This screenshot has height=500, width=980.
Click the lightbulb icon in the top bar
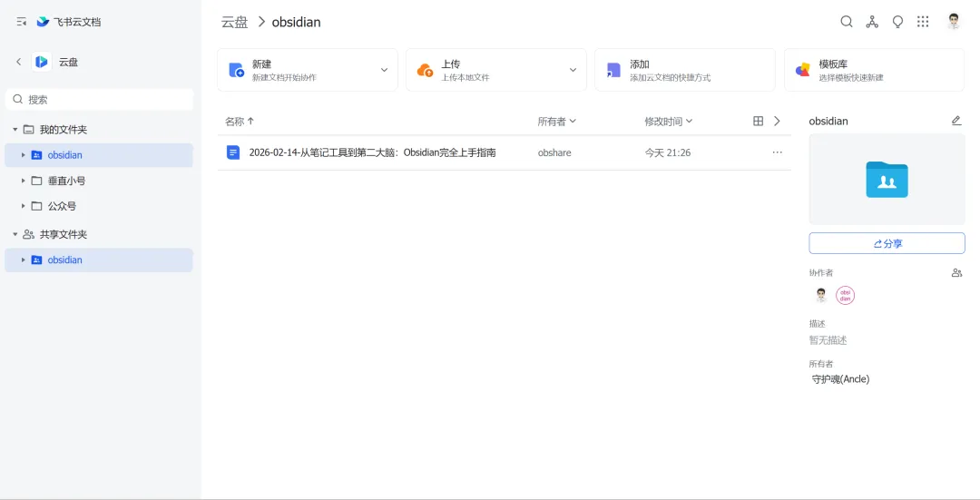click(x=897, y=22)
